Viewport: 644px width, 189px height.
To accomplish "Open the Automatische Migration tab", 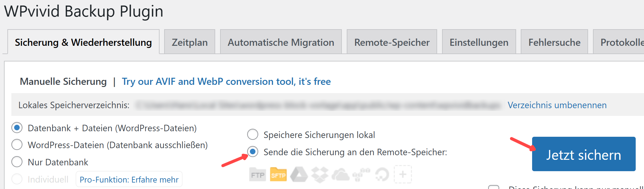I will (281, 42).
